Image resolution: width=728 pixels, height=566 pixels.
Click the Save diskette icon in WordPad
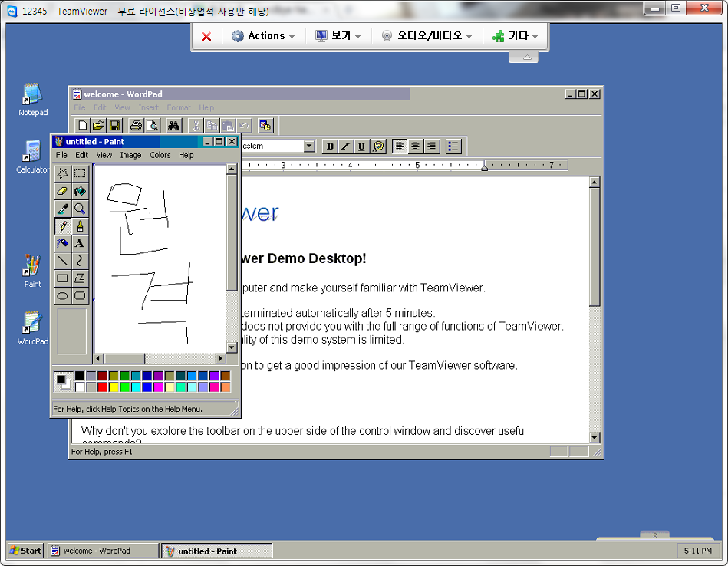[x=114, y=125]
